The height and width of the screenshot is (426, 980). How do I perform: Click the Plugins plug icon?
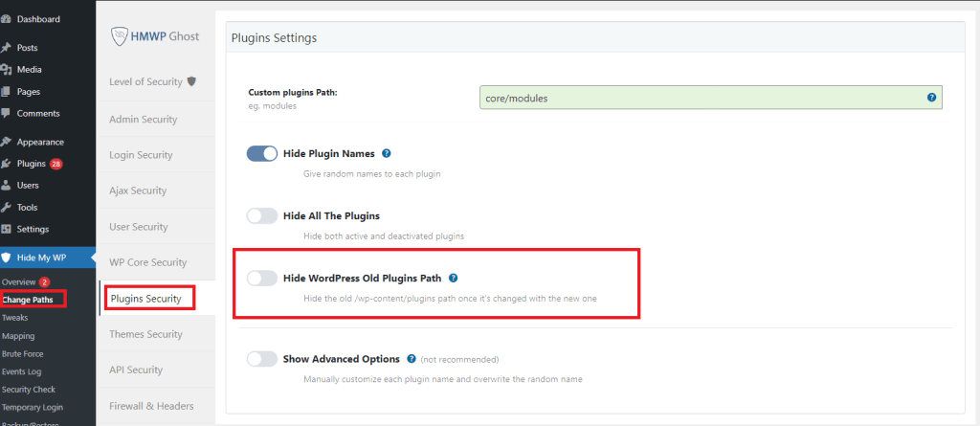click(x=6, y=164)
